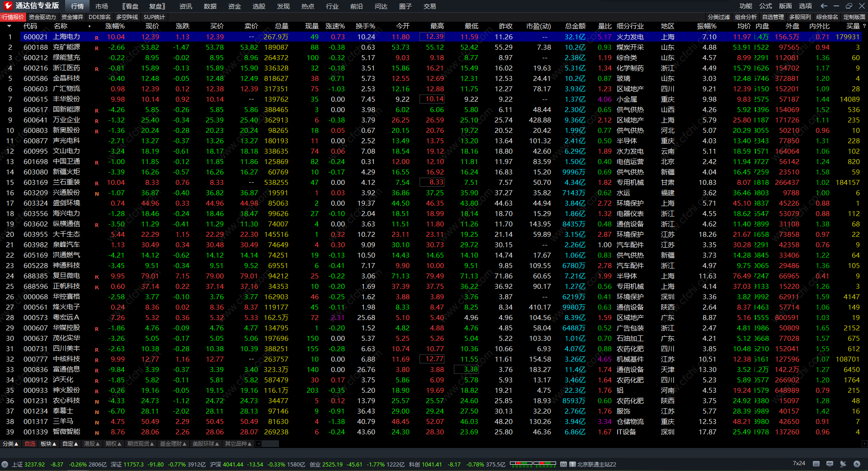Expand the 分类 category menu

tap(10, 444)
